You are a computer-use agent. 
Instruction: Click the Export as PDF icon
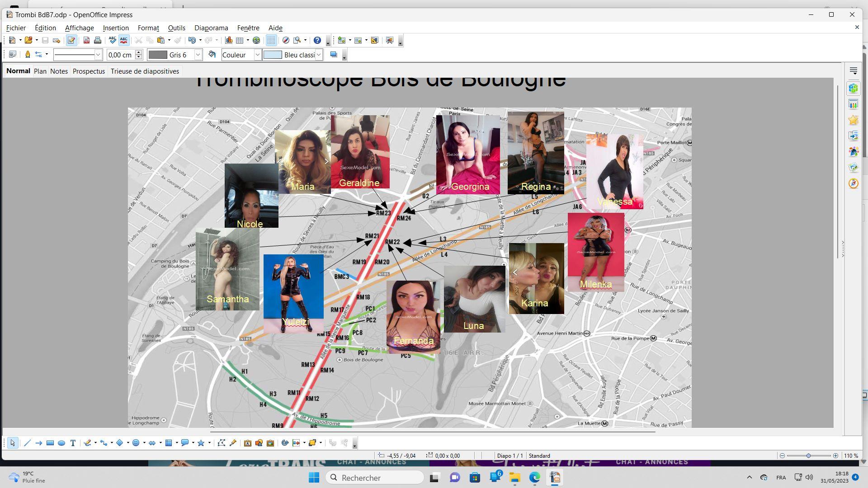(x=86, y=40)
